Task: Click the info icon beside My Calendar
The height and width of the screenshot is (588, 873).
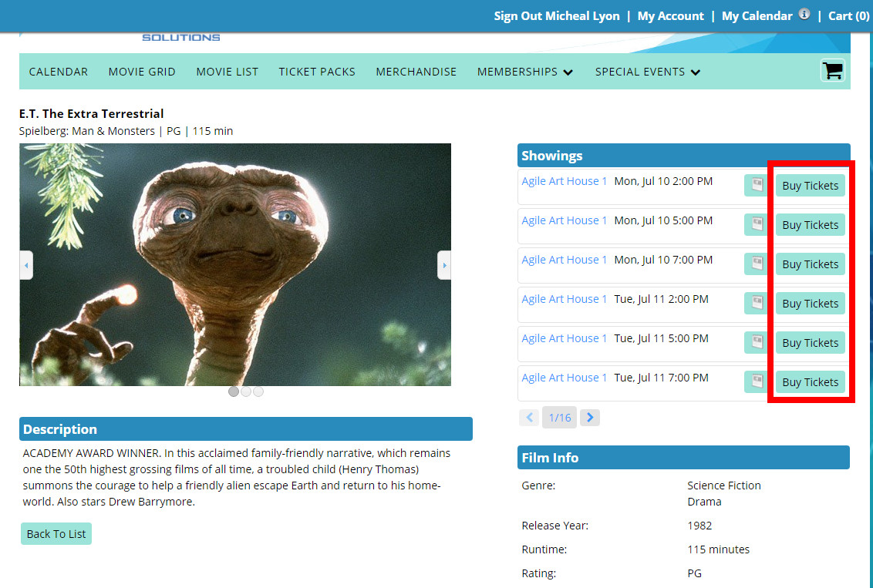Action: pyautogui.click(x=804, y=15)
